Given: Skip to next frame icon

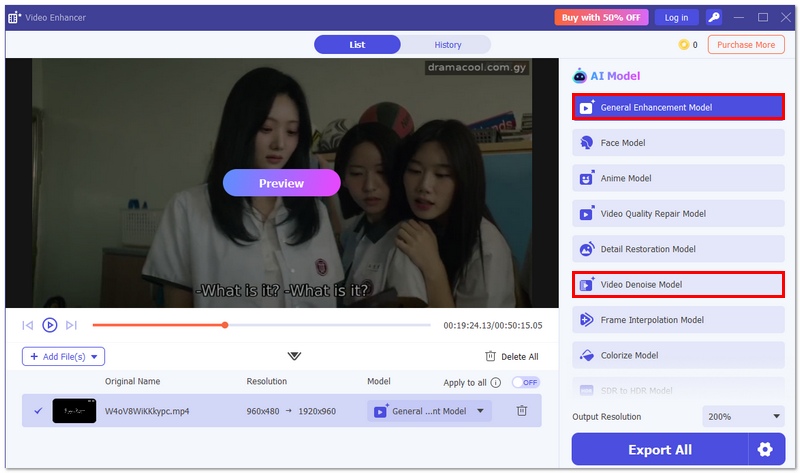Looking at the screenshot, I should point(71,325).
